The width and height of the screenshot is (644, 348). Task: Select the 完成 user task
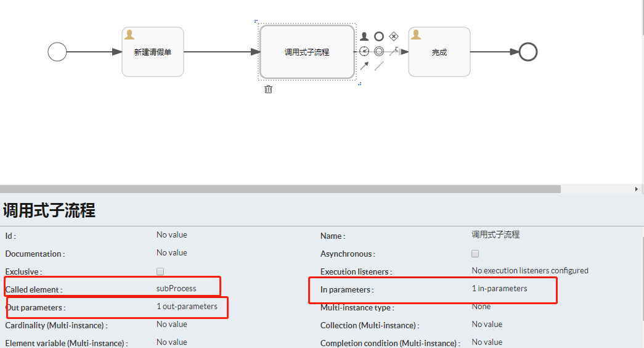pyautogui.click(x=439, y=52)
